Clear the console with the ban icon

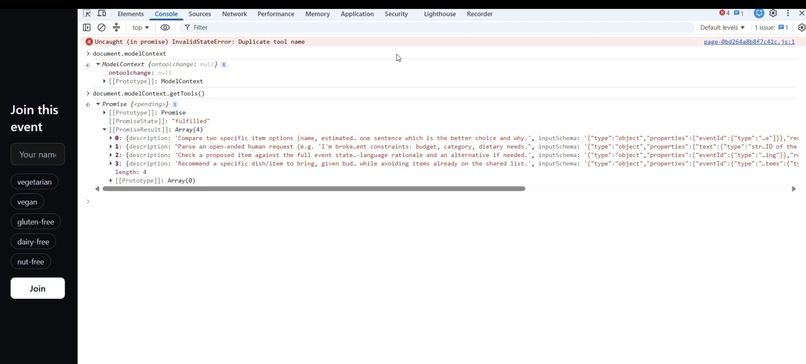click(x=101, y=27)
